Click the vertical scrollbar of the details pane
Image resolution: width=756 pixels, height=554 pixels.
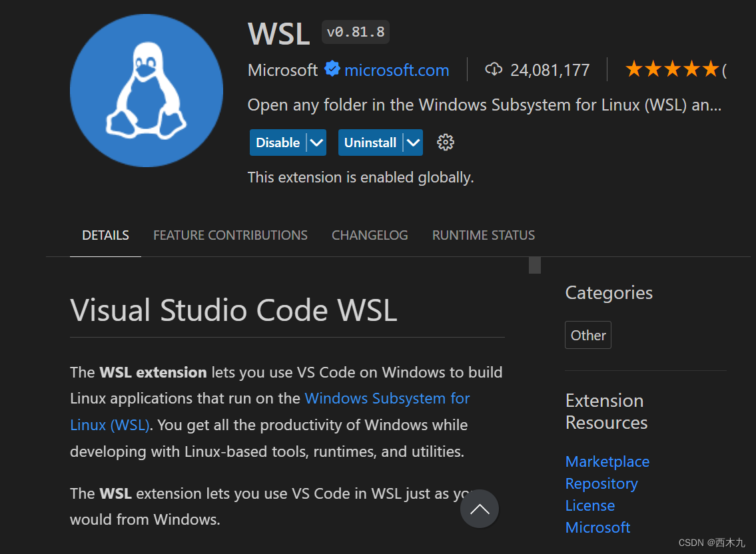click(x=534, y=265)
